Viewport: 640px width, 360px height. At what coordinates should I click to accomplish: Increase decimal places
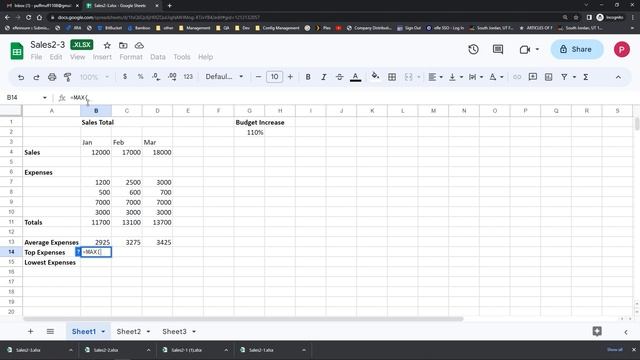(172, 77)
